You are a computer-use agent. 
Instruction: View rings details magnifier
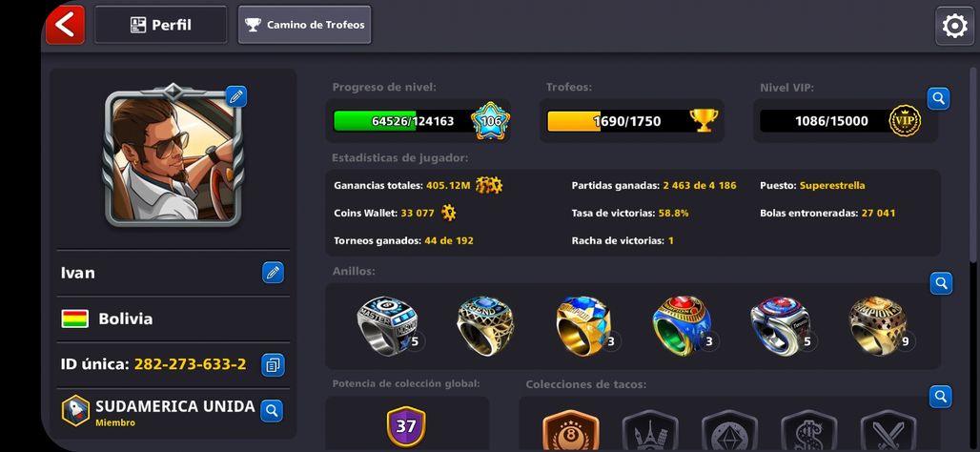(x=941, y=283)
